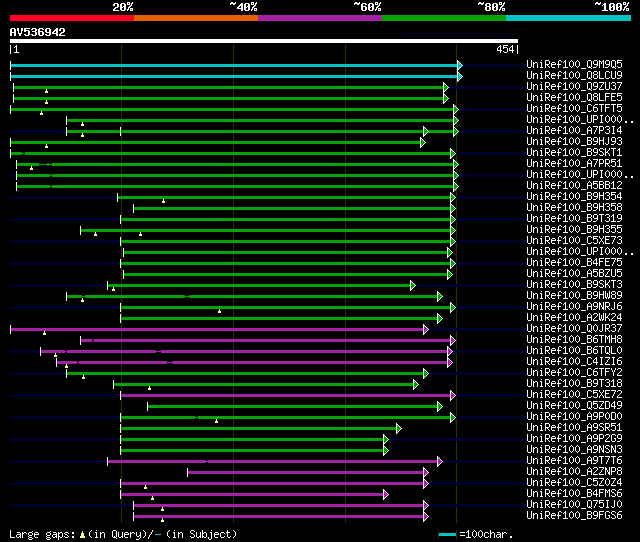Screen dimensions: 640x542
Task: Open hit UniRef100_Q8LCU9
Action: tap(574, 75)
